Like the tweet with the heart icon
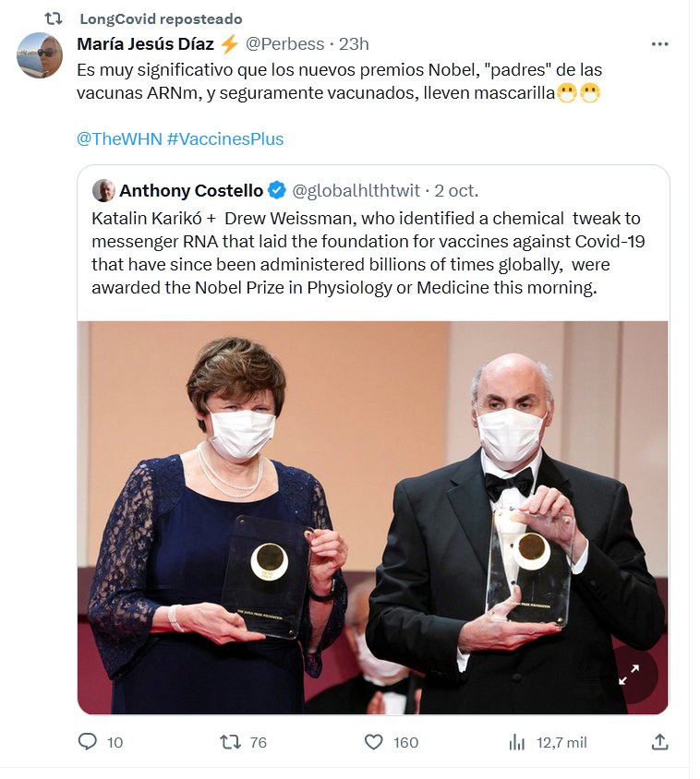Image resolution: width=700 pixels, height=779 pixels. coord(373,741)
